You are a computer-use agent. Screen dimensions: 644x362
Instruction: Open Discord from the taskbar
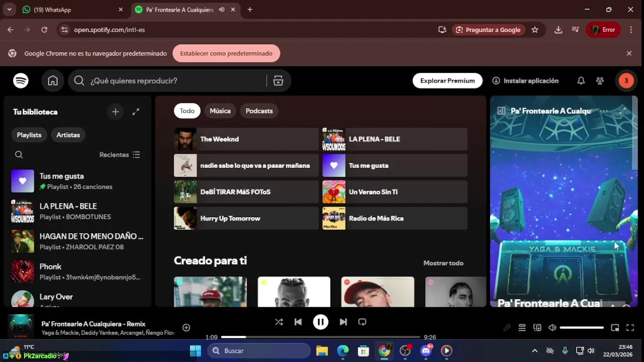pyautogui.click(x=426, y=350)
